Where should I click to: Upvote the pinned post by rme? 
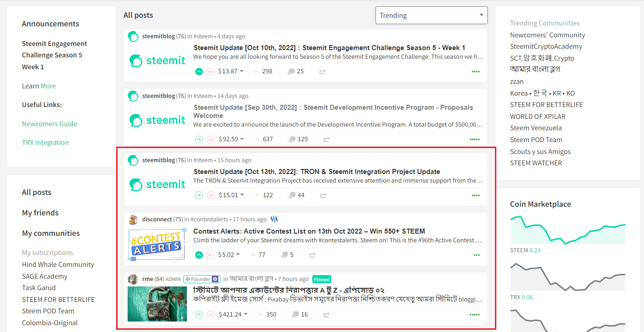[199, 315]
